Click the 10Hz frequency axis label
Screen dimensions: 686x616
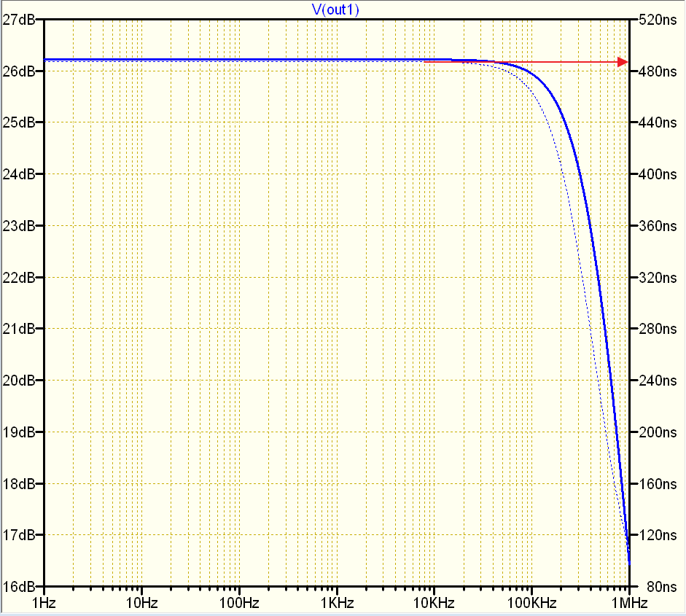[141, 603]
